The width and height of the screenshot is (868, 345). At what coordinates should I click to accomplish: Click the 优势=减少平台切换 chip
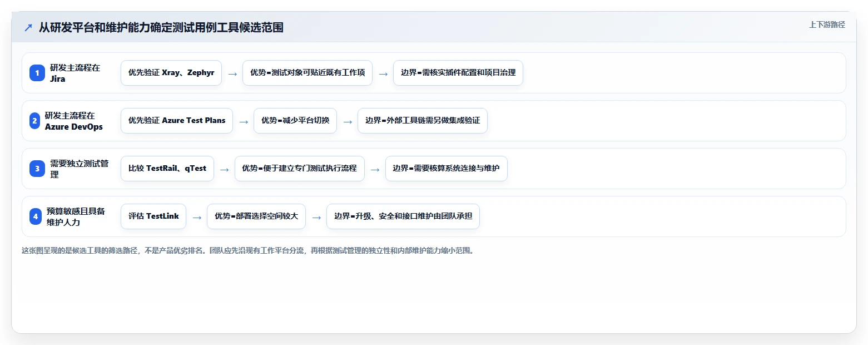point(295,121)
